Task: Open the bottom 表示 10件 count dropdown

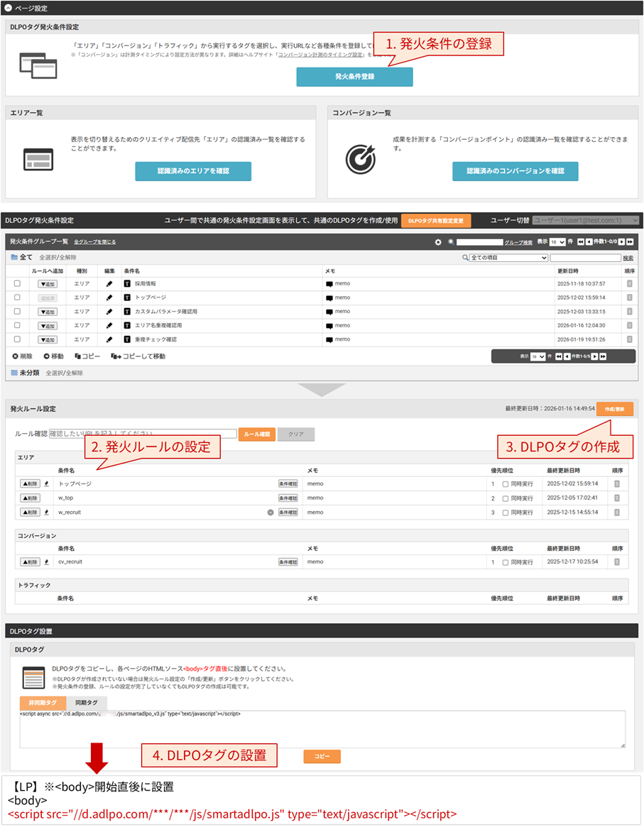Action: [x=538, y=356]
